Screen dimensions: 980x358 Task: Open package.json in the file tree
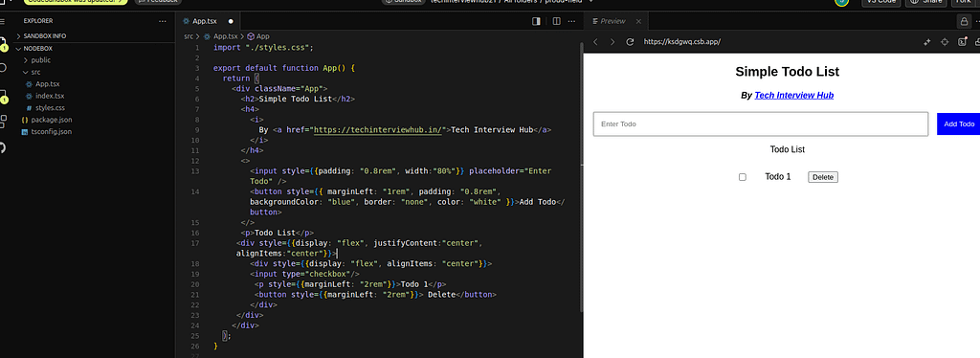click(46, 120)
